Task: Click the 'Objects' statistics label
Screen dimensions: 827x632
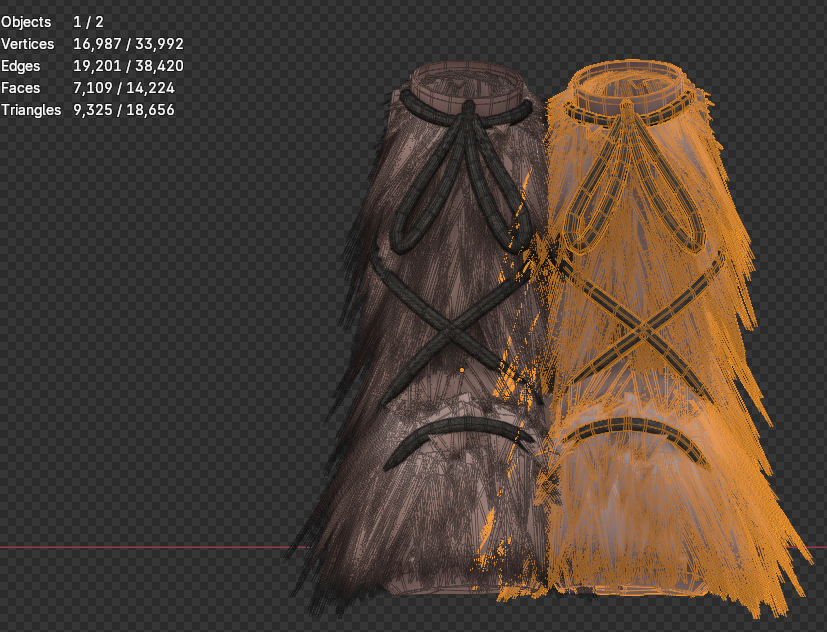Action: click(26, 22)
